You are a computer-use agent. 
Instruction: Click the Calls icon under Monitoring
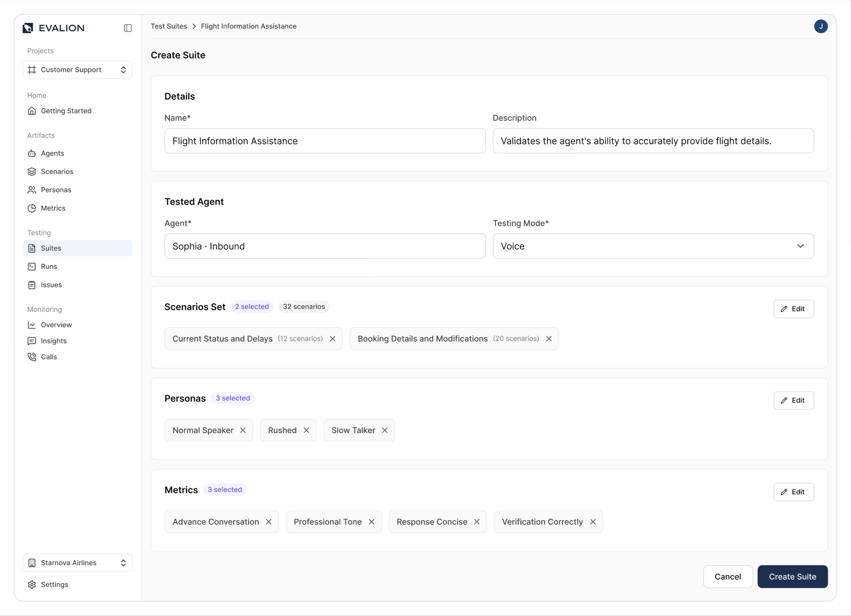(32, 357)
